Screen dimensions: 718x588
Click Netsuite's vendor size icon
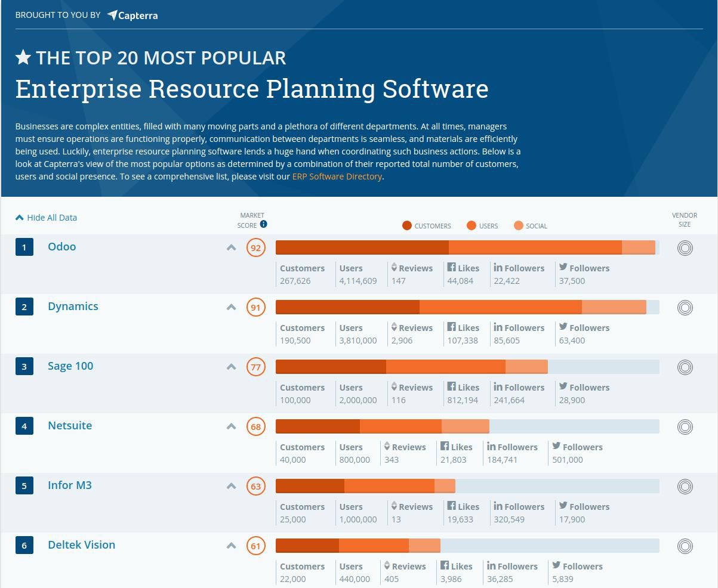(685, 427)
